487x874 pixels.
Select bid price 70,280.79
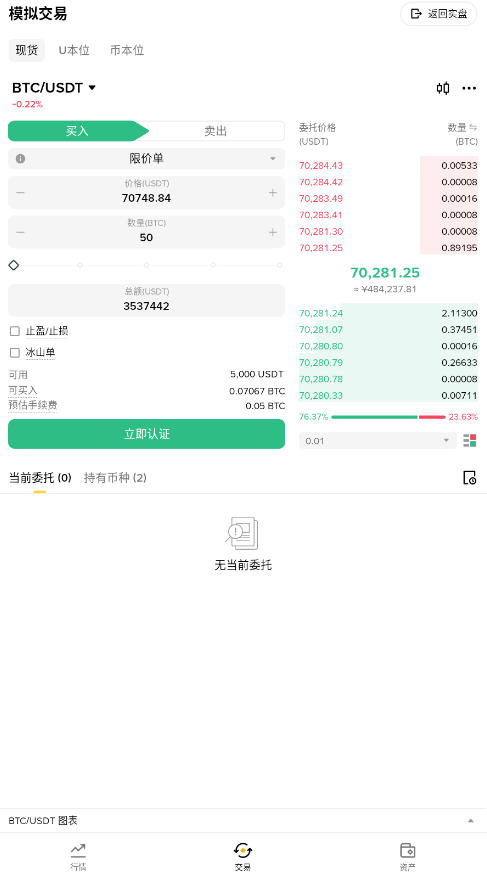click(321, 363)
